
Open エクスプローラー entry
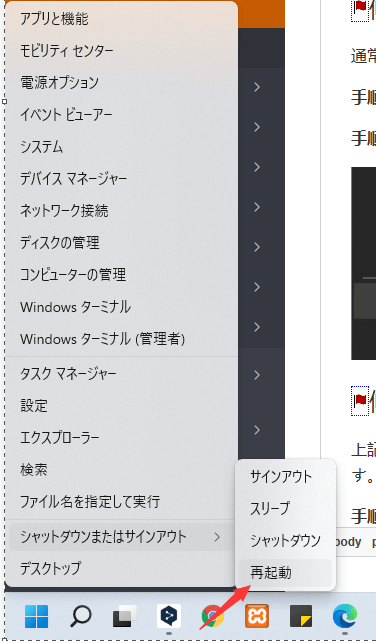click(x=121, y=438)
